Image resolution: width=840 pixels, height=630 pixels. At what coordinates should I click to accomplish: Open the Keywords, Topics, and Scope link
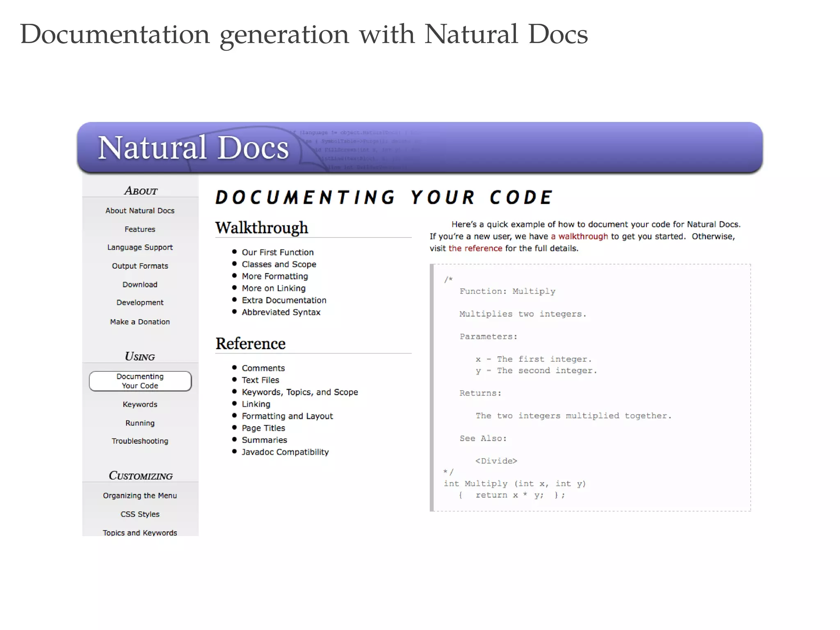click(x=299, y=392)
